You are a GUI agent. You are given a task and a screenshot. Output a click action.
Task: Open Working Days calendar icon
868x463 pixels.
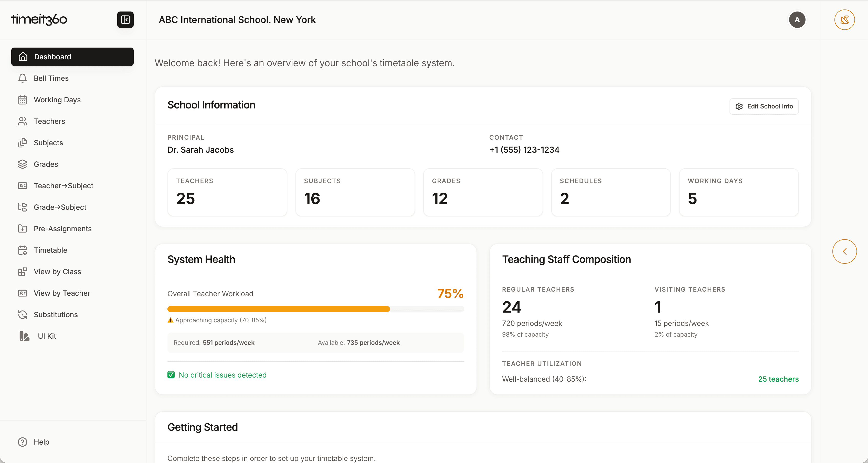pyautogui.click(x=22, y=100)
